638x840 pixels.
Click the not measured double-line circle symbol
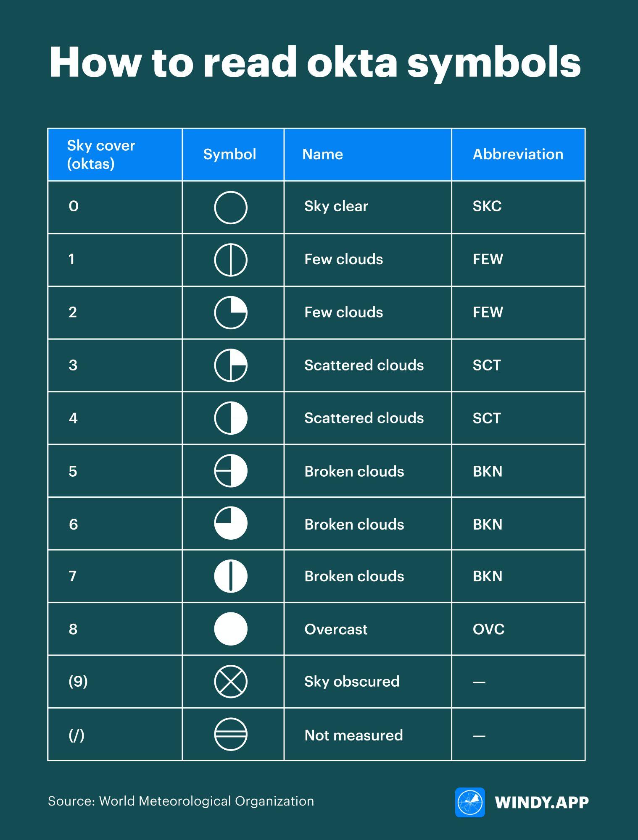[231, 735]
